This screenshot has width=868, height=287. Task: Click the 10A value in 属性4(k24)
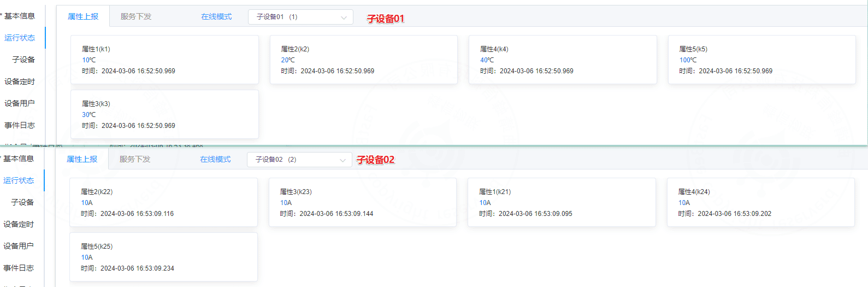684,203
